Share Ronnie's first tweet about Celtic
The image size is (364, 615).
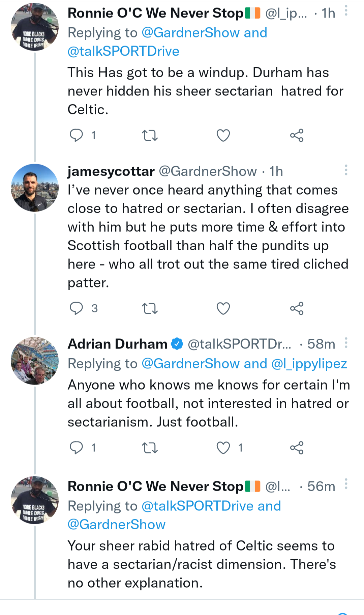297,135
